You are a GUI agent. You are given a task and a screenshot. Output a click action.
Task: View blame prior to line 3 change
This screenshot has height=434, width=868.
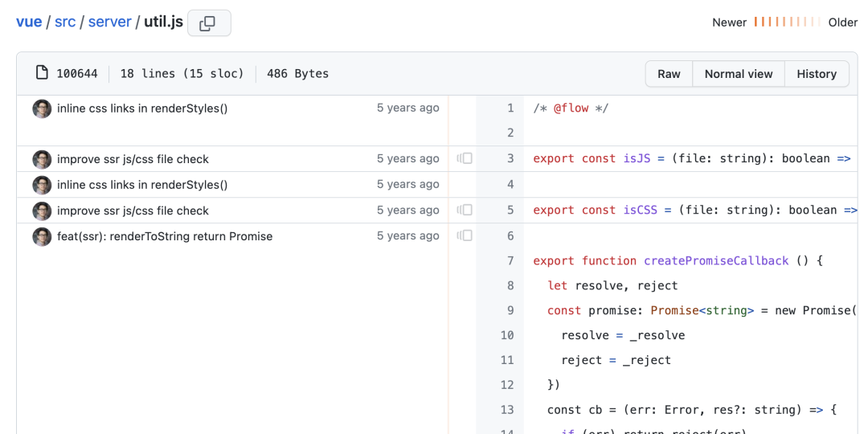pyautogui.click(x=465, y=158)
